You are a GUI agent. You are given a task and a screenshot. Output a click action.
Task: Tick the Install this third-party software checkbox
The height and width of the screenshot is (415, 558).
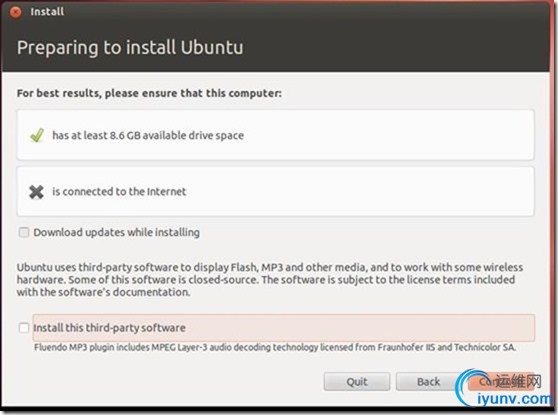point(24,328)
